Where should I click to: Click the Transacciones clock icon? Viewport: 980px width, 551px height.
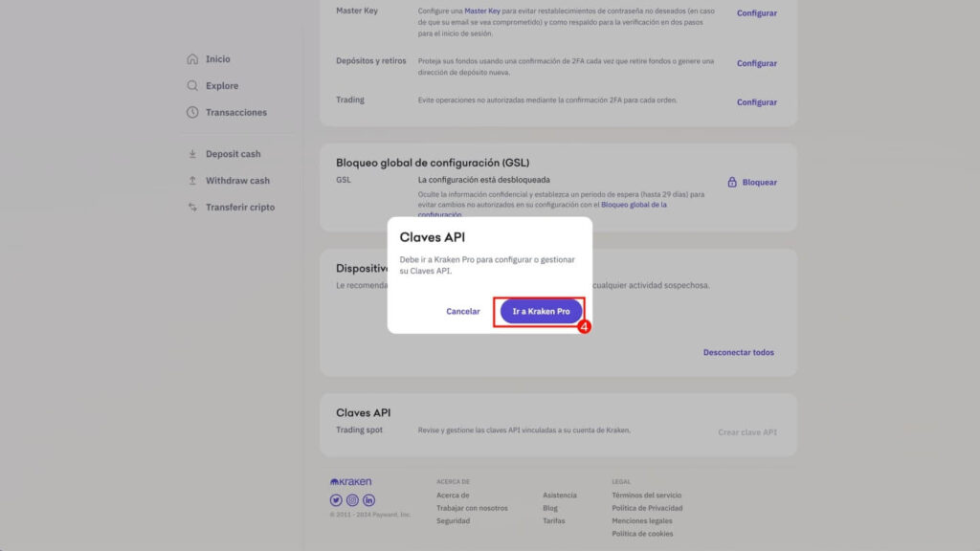coord(191,113)
